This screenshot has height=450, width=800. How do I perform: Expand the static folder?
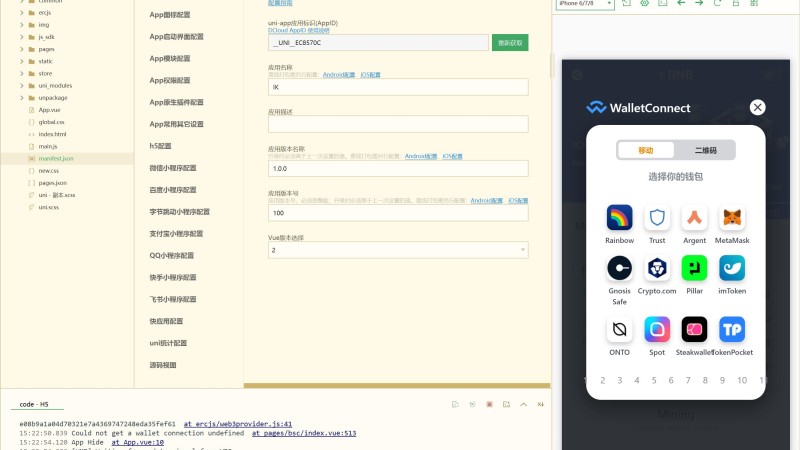coord(21,61)
